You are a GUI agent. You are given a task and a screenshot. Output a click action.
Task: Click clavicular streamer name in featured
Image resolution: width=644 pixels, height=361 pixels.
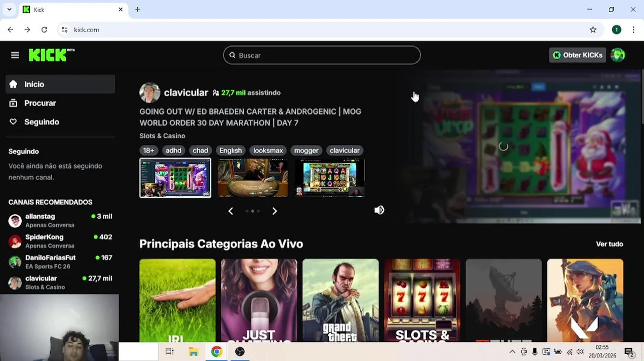tap(186, 93)
